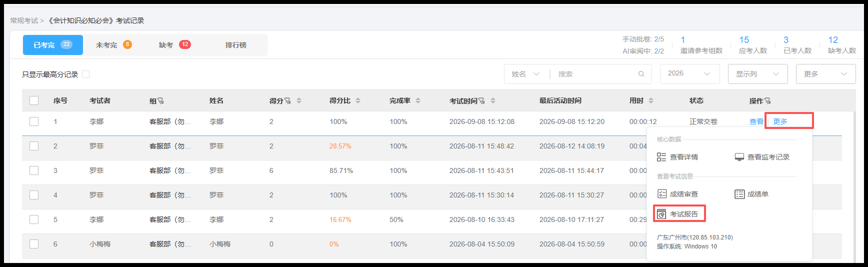Click 85.71% score ratio cell
Viewport: 868px width, 267px height.
(341, 170)
